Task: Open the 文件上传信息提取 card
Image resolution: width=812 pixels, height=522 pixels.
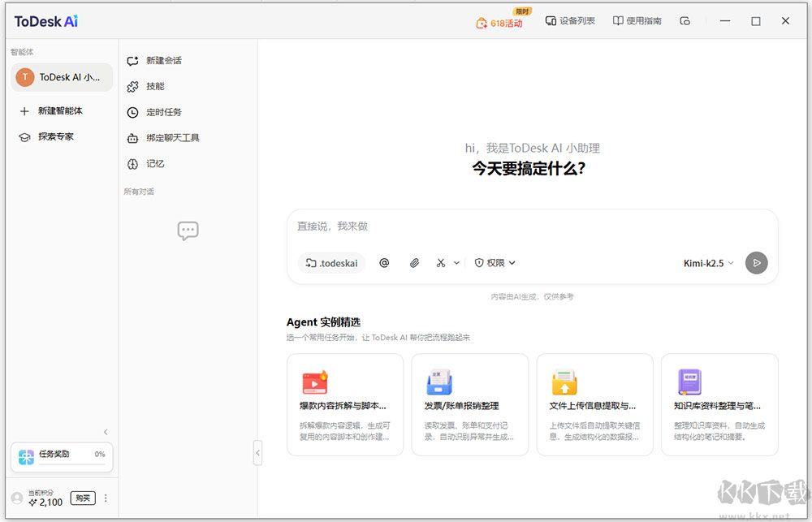Action: (x=595, y=405)
